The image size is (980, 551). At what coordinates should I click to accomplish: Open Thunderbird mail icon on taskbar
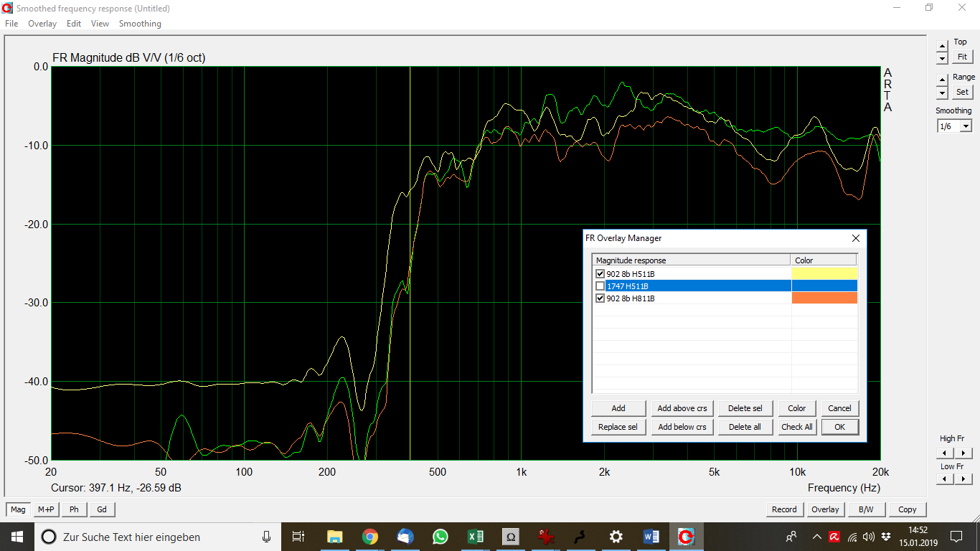(x=405, y=537)
